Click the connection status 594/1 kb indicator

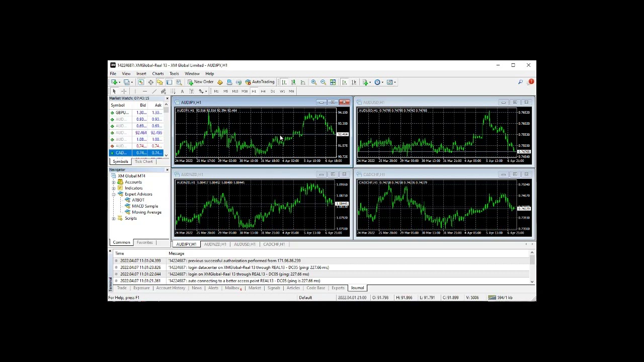501,298
